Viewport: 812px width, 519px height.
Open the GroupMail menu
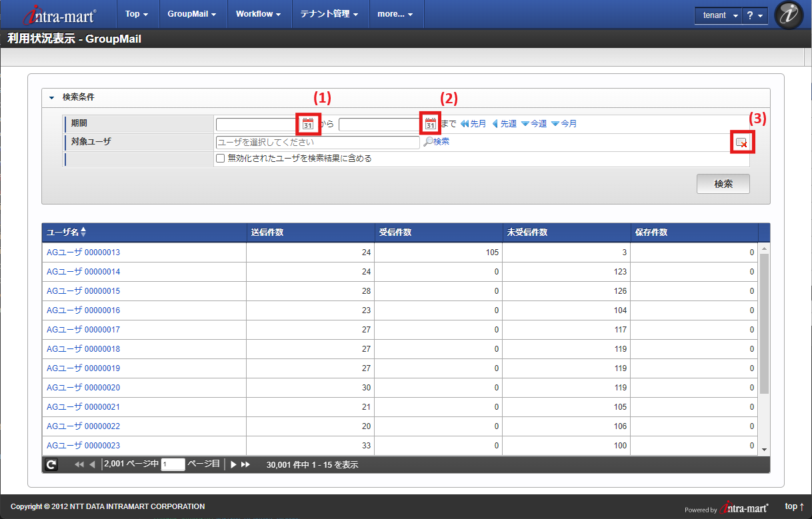pos(191,14)
